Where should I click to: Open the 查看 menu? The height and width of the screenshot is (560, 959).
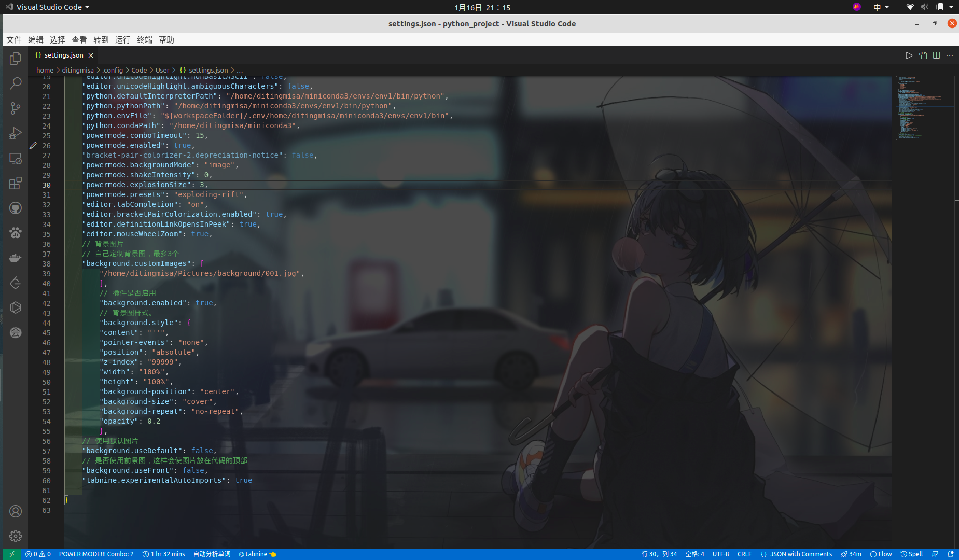pyautogui.click(x=79, y=40)
